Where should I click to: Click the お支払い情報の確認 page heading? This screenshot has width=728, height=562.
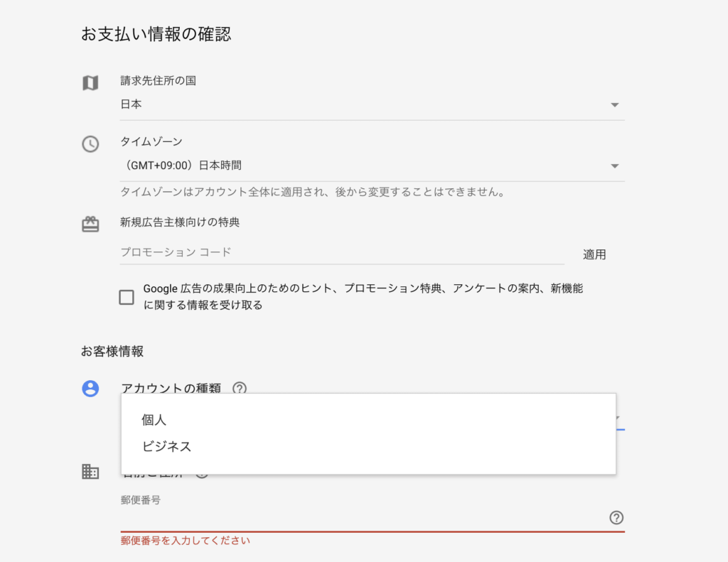click(156, 34)
